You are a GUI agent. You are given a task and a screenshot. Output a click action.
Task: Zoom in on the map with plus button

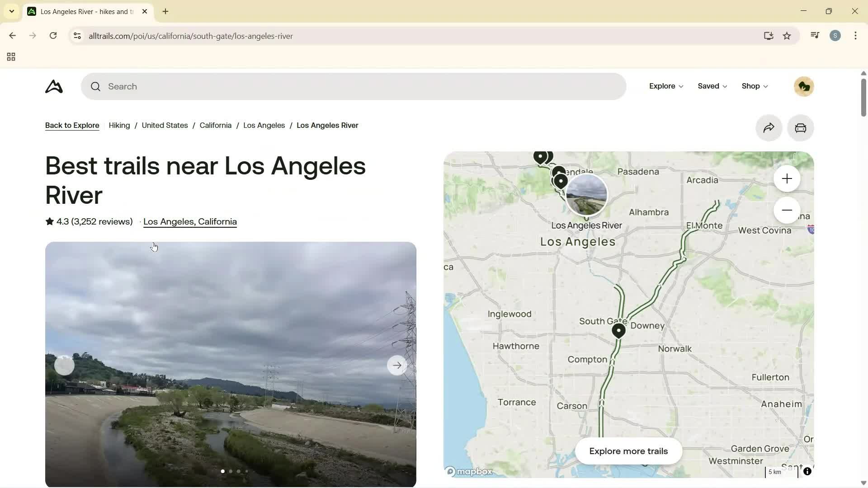787,178
